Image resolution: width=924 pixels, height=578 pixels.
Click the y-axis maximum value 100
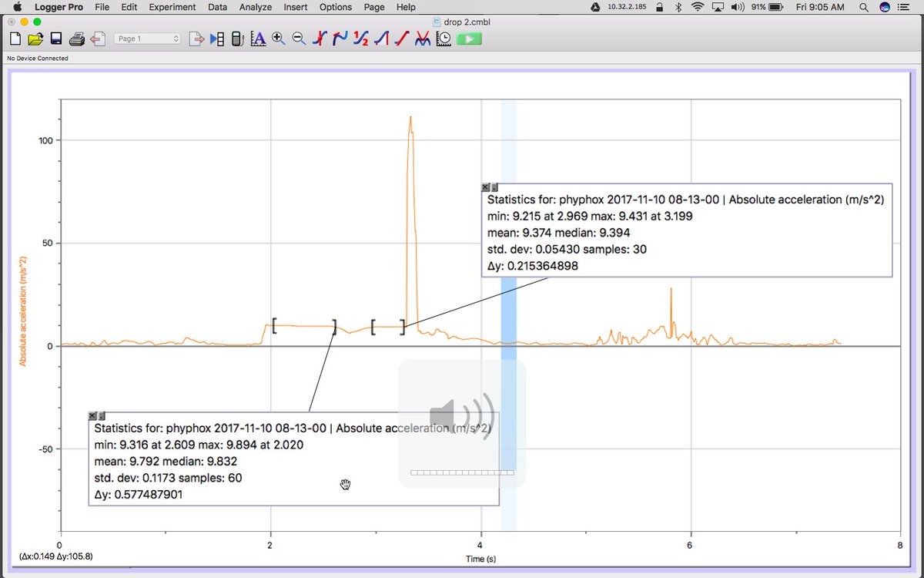[45, 140]
